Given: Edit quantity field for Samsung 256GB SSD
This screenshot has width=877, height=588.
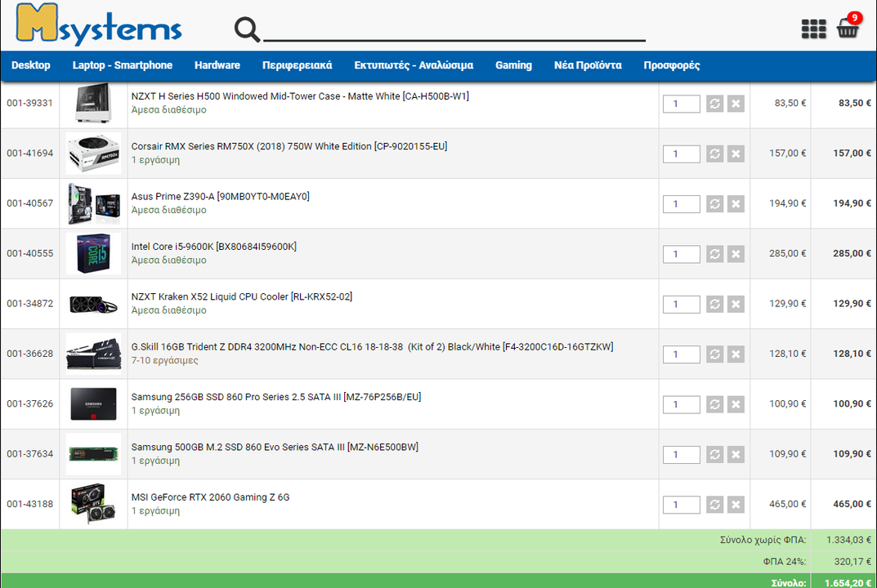Looking at the screenshot, I should pyautogui.click(x=681, y=404).
